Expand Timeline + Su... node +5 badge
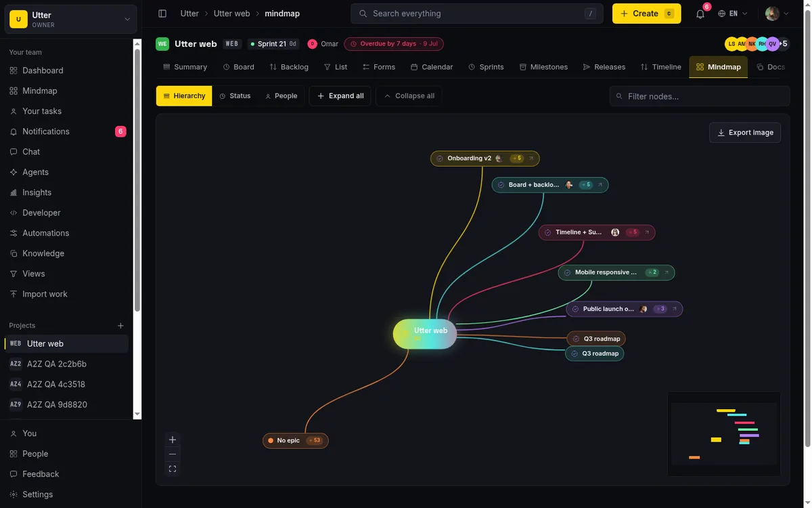This screenshot has height=508, width=812. point(632,232)
